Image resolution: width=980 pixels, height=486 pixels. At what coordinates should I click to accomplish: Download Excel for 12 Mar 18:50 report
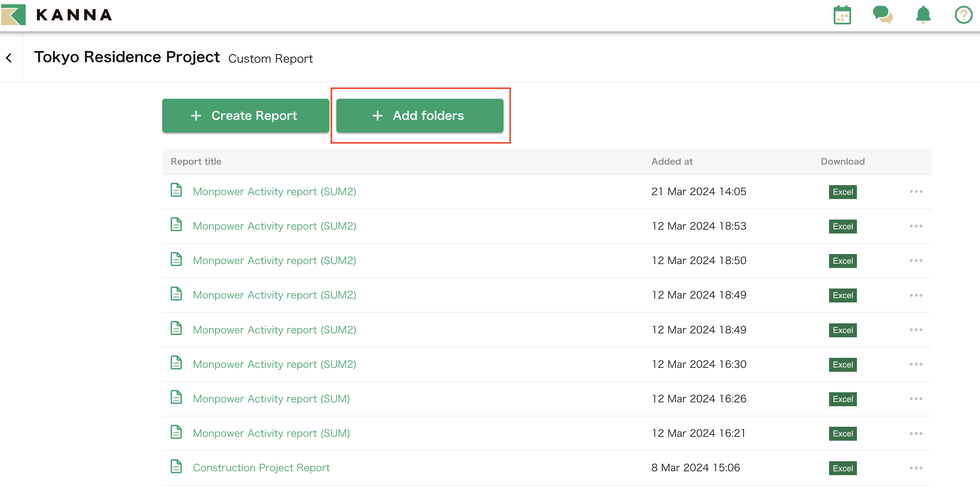(x=843, y=261)
